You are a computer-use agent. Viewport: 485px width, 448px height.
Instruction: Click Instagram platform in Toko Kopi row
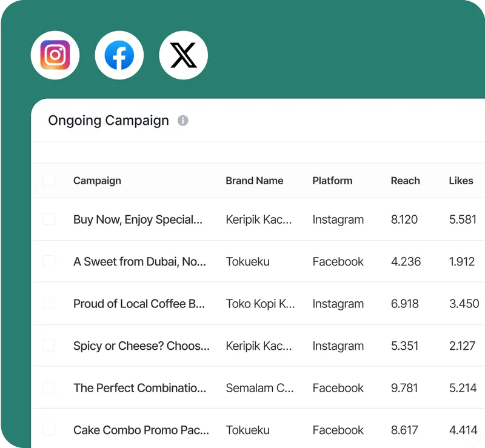point(338,304)
